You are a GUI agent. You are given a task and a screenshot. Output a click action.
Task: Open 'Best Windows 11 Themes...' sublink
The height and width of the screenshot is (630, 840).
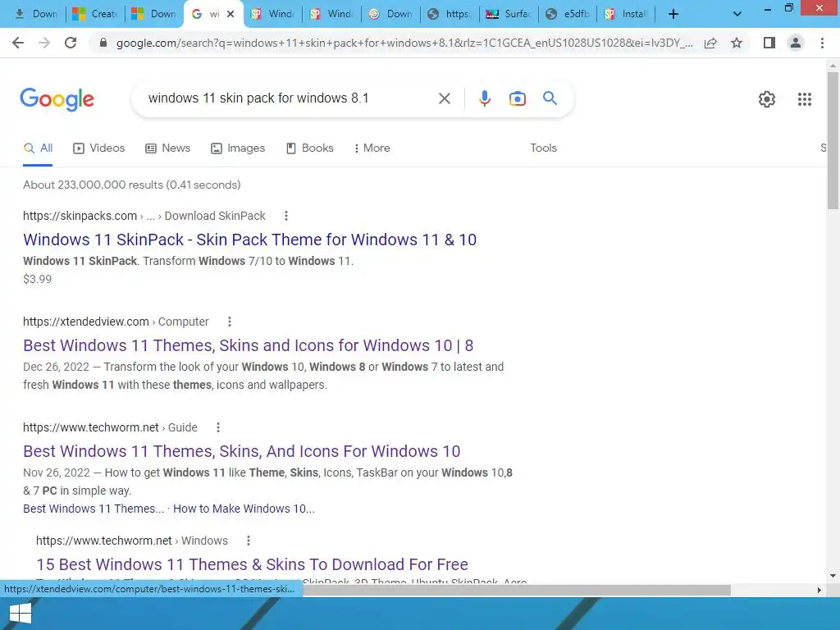(94, 509)
